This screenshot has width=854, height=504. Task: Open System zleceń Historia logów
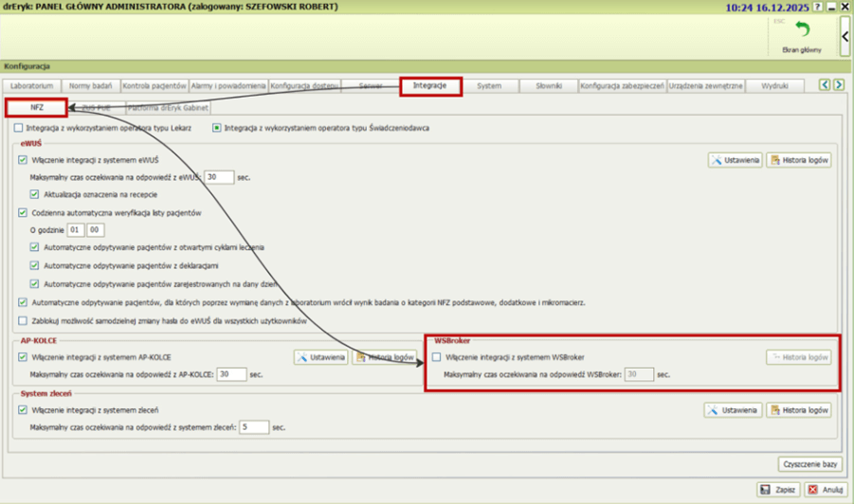click(x=799, y=410)
